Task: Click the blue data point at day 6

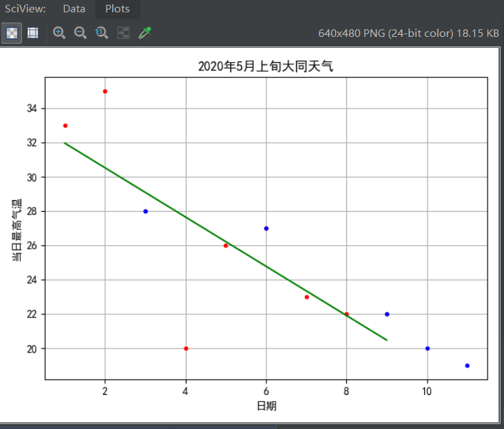Action: (x=266, y=229)
